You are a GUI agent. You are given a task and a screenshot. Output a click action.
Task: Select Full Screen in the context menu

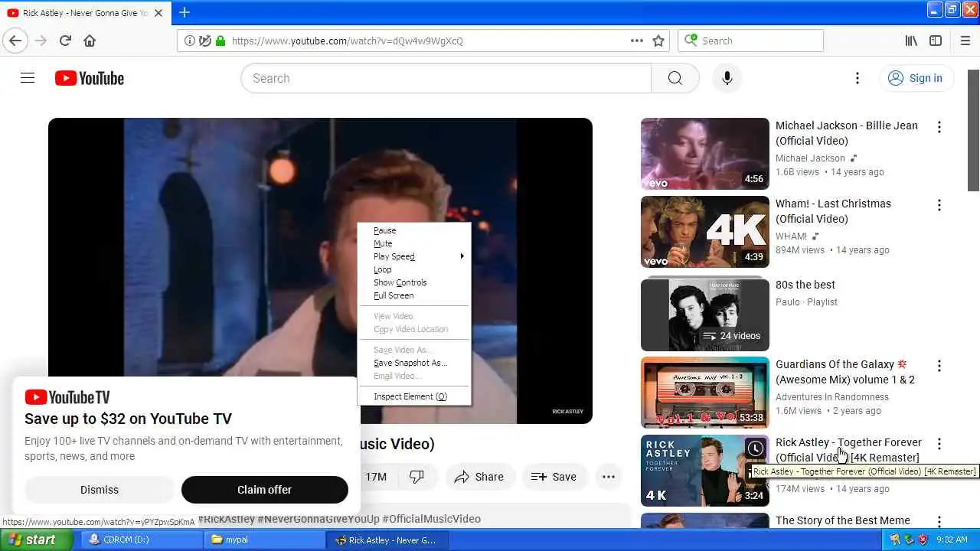(414, 295)
